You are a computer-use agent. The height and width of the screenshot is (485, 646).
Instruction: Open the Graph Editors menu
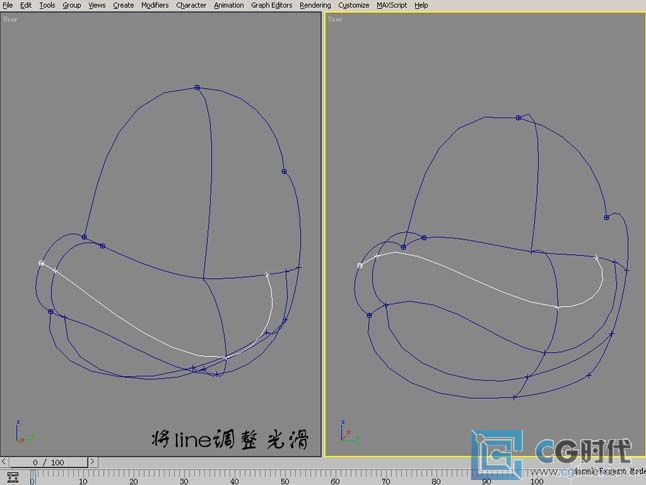tap(272, 5)
